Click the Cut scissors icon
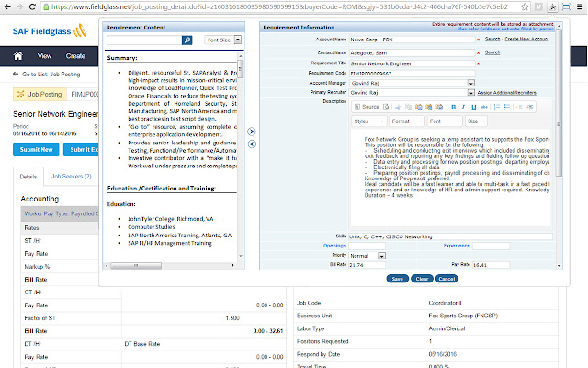588x368 pixels. tap(398, 107)
